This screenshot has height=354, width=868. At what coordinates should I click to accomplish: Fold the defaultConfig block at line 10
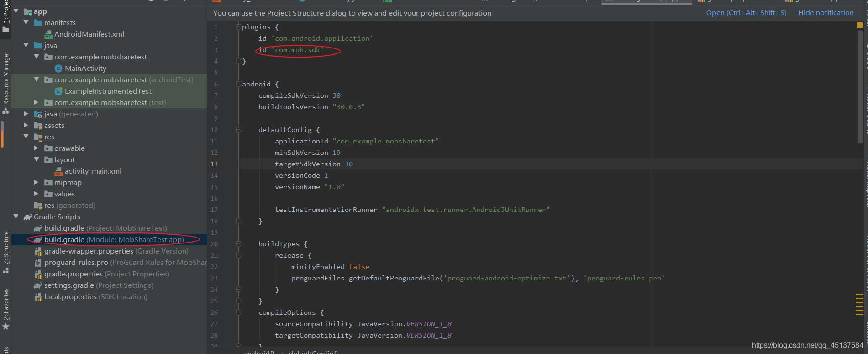pyautogui.click(x=238, y=130)
